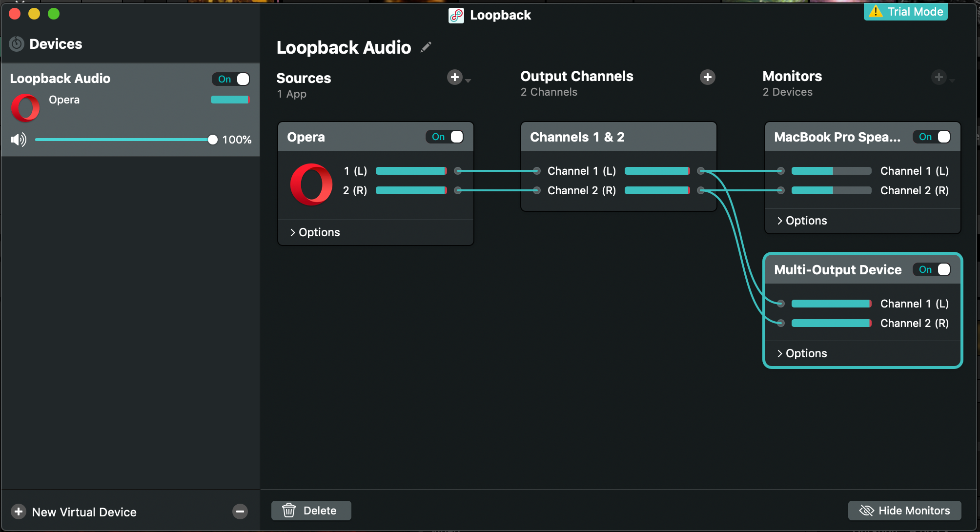Click the speaker volume icon in the sidebar
Image resolution: width=980 pixels, height=532 pixels.
tap(19, 140)
